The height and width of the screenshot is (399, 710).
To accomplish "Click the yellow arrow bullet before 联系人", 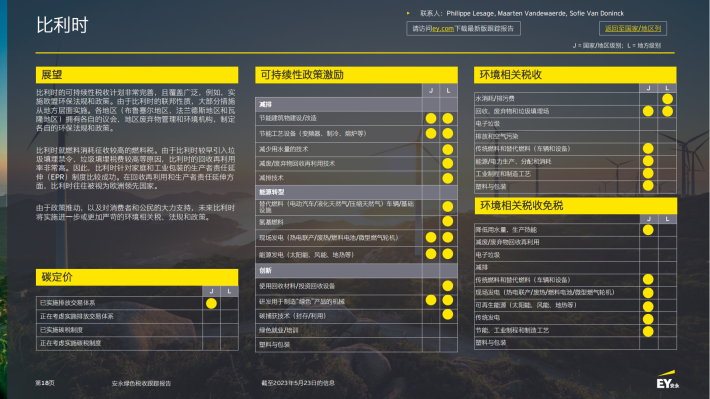I will pyautogui.click(x=408, y=13).
